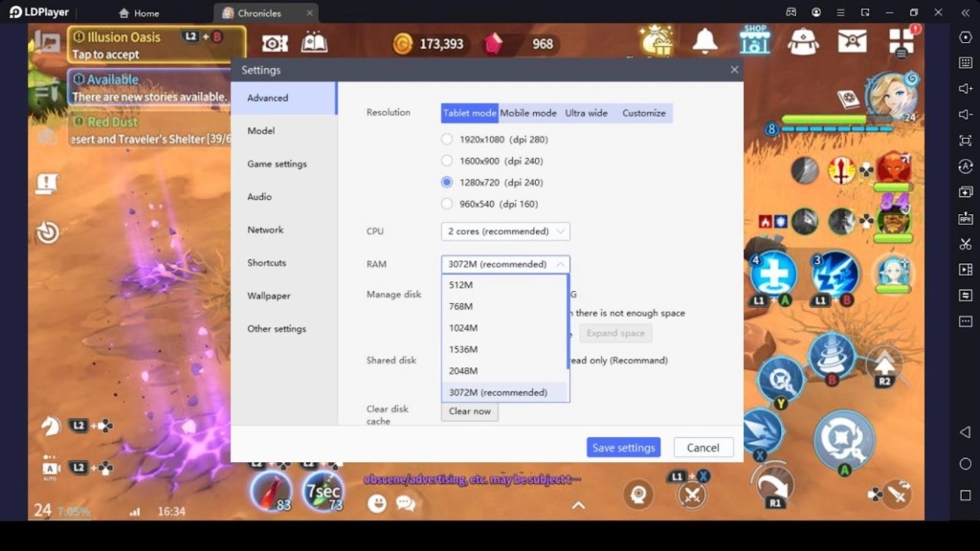The image size is (980, 551).
Task: Open the Wallpaper settings section
Action: point(283,296)
